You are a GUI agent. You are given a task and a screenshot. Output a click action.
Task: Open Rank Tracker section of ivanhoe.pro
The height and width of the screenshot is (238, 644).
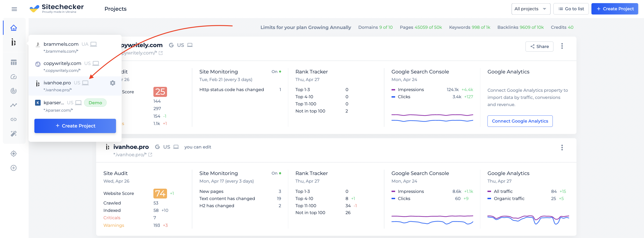pyautogui.click(x=311, y=173)
